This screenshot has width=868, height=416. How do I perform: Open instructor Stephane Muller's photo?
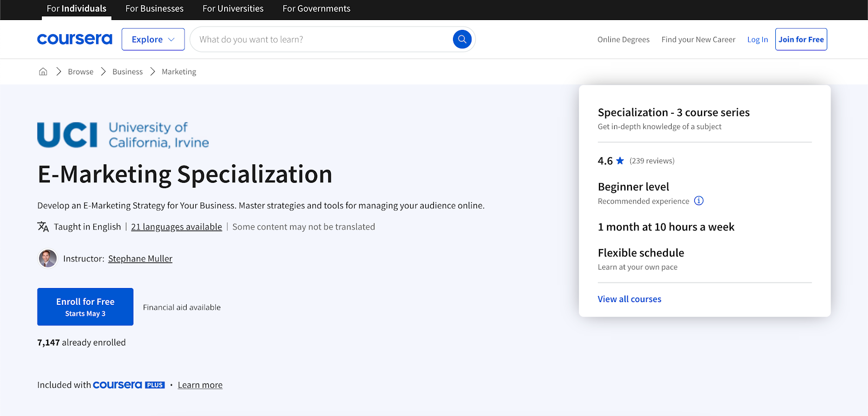[48, 259]
